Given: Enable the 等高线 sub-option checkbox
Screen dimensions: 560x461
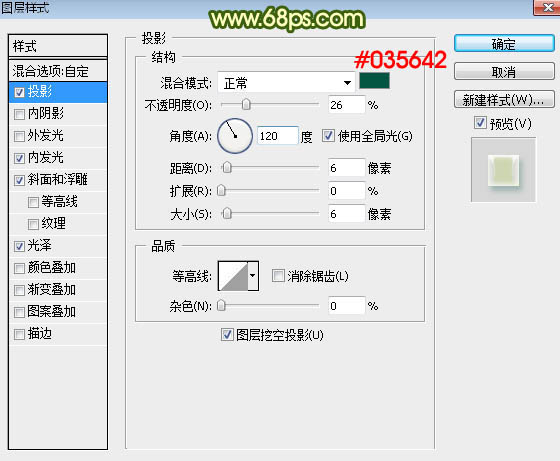Looking at the screenshot, I should 33,202.
